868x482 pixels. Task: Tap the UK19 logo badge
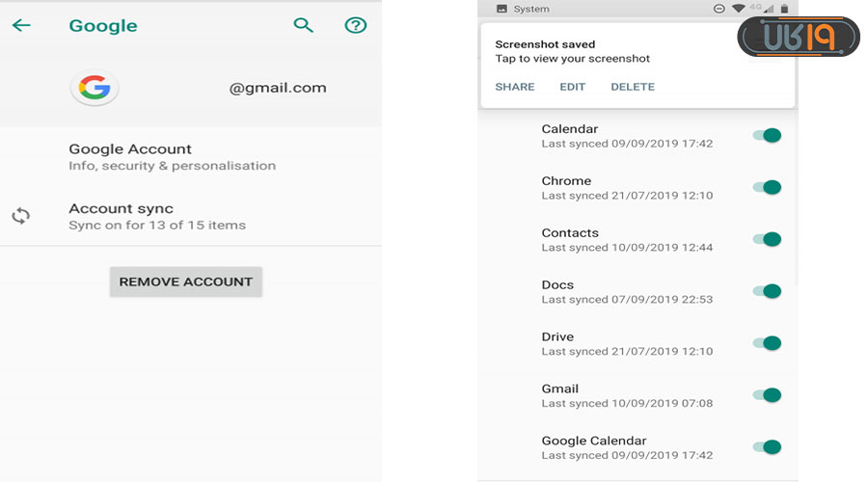[x=798, y=37]
